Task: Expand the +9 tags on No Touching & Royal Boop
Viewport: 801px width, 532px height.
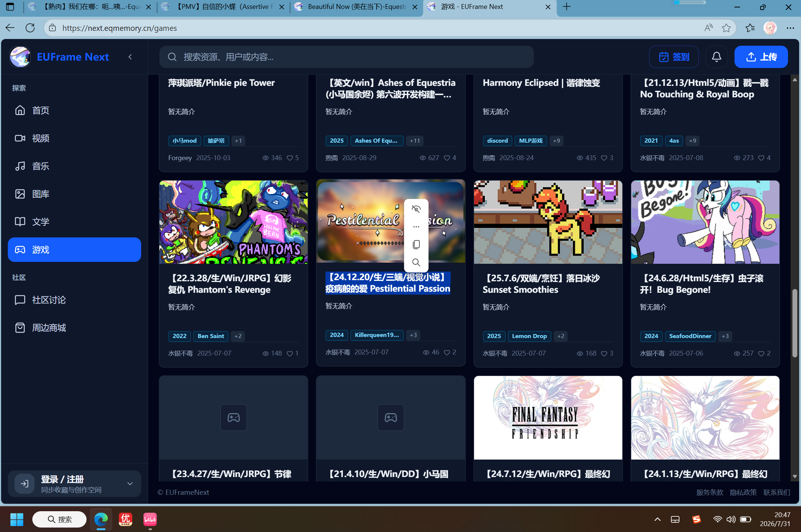Action: point(693,141)
